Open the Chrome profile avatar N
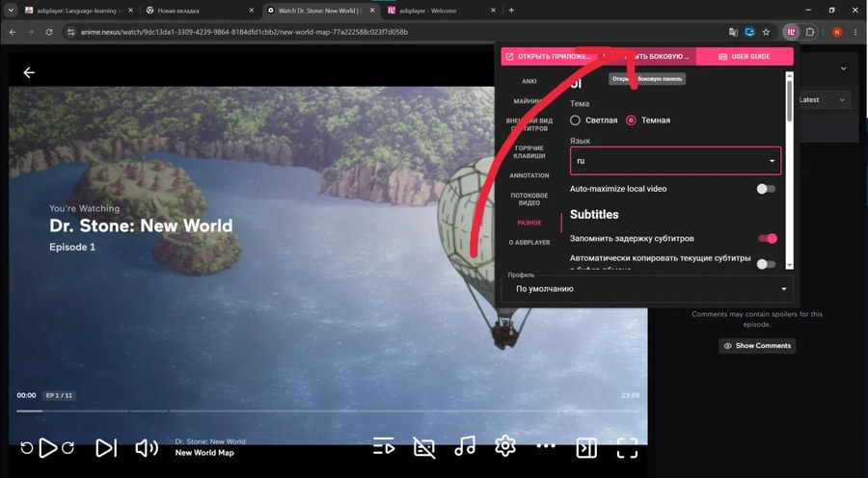This screenshot has width=868, height=478. coord(837,32)
